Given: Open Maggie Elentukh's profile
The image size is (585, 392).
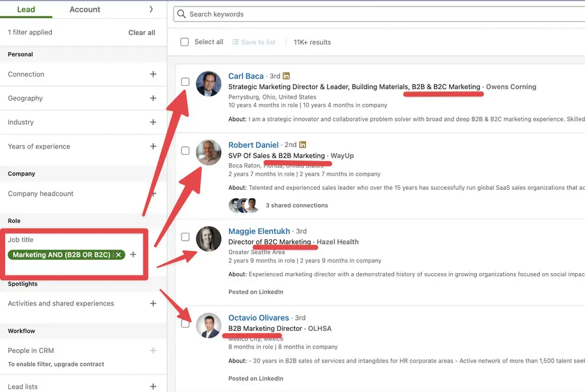Looking at the screenshot, I should point(259,231).
